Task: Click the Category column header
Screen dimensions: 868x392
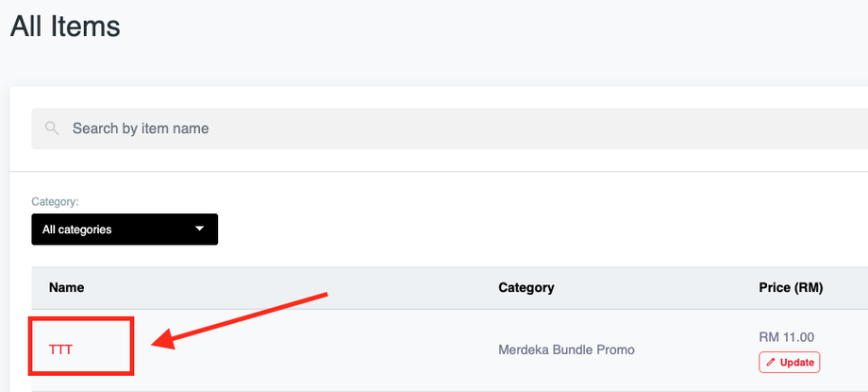Action: tap(526, 287)
